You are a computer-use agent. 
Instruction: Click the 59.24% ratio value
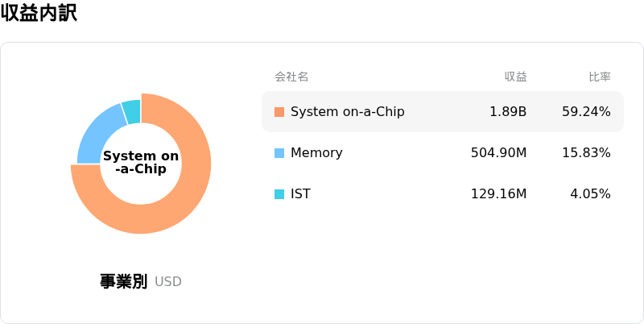click(x=586, y=112)
